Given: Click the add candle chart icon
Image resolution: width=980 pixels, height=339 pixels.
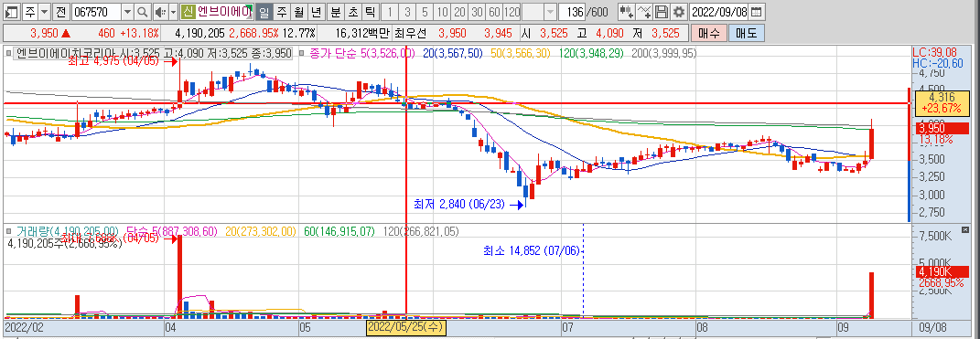Looking at the screenshot, I should (x=626, y=11).
